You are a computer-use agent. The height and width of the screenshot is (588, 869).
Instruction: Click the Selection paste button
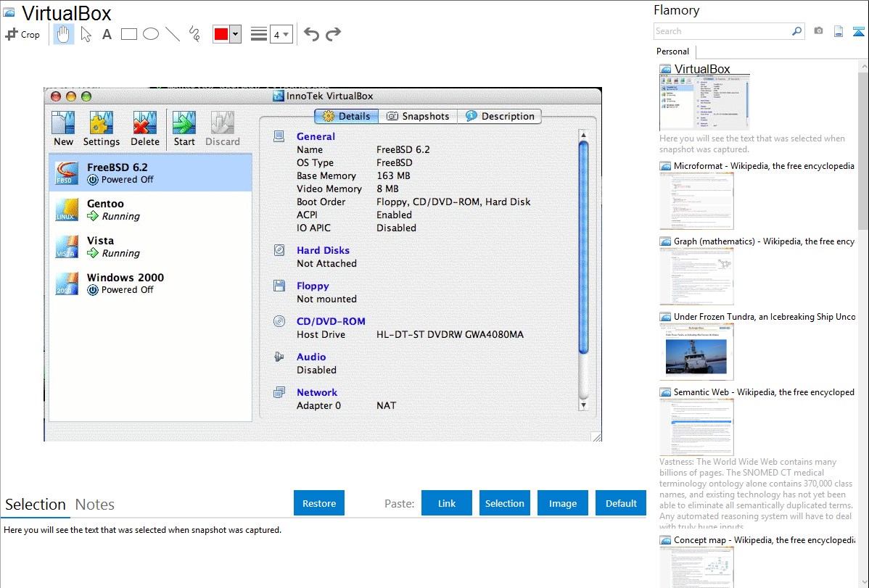pyautogui.click(x=505, y=503)
